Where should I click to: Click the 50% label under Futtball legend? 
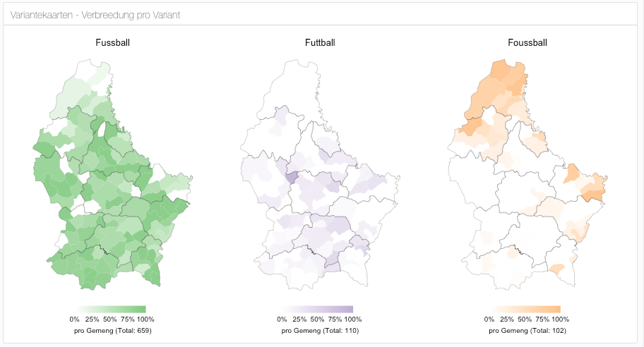click(x=318, y=319)
